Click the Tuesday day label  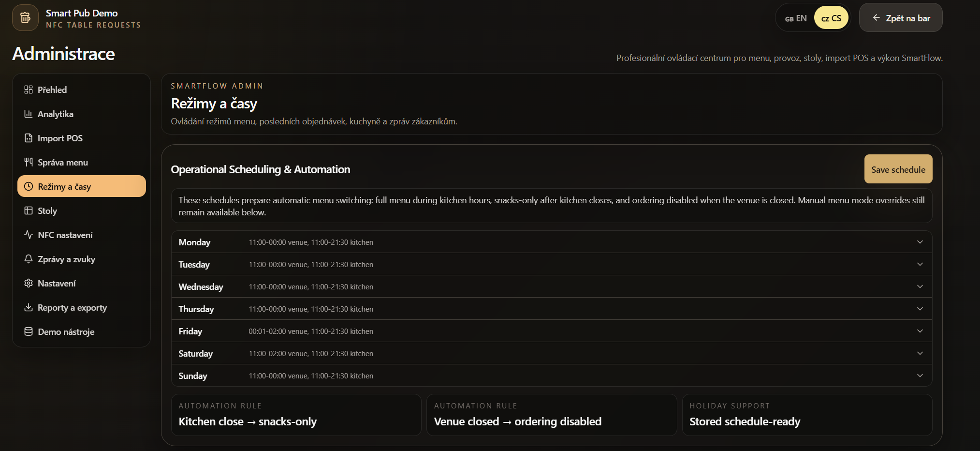click(194, 264)
